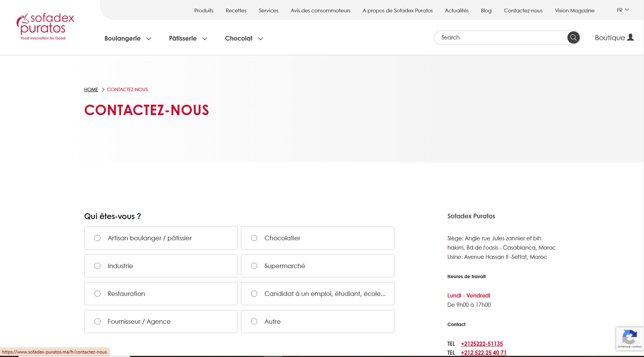Screen dimensions: 644x357
Task: Open the Avis des consommateurs page
Action: pyautogui.click(x=320, y=10)
